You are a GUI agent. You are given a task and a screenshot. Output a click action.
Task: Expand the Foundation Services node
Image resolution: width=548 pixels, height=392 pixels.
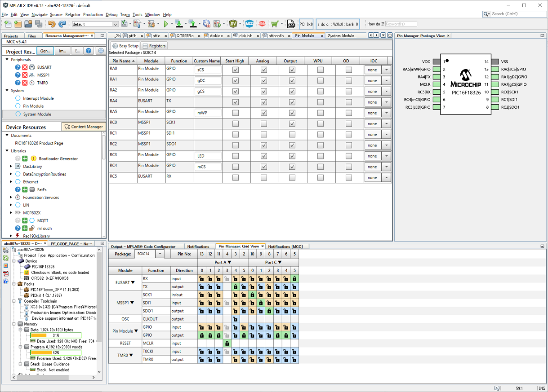(11, 197)
